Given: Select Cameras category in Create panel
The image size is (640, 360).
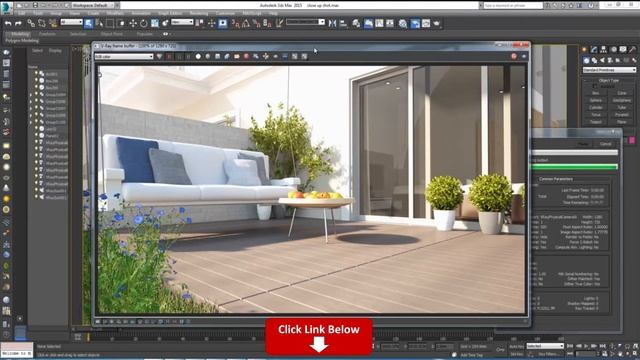Looking at the screenshot, I should [610, 60].
